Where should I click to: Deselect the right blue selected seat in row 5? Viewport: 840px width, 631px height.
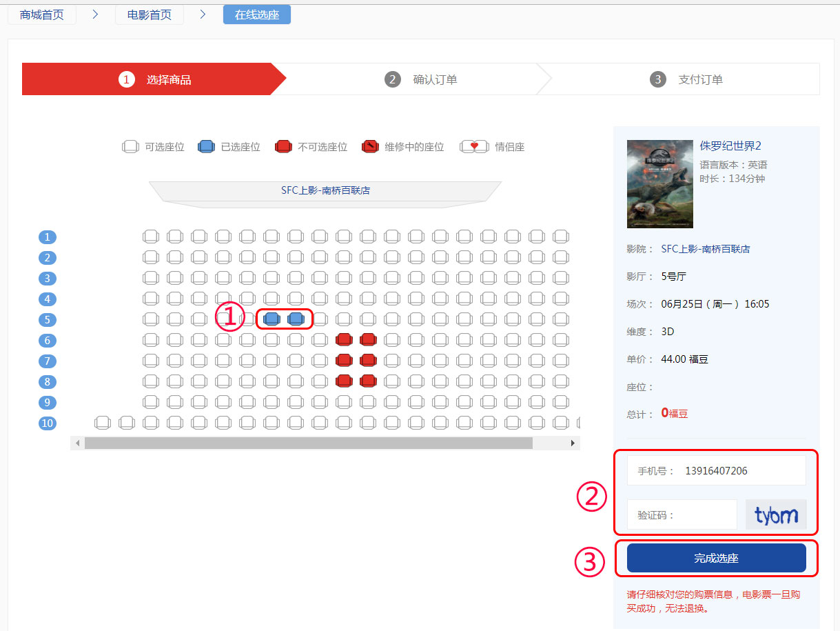pyautogui.click(x=296, y=319)
